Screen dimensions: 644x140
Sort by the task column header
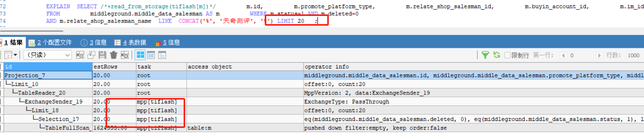(161, 66)
